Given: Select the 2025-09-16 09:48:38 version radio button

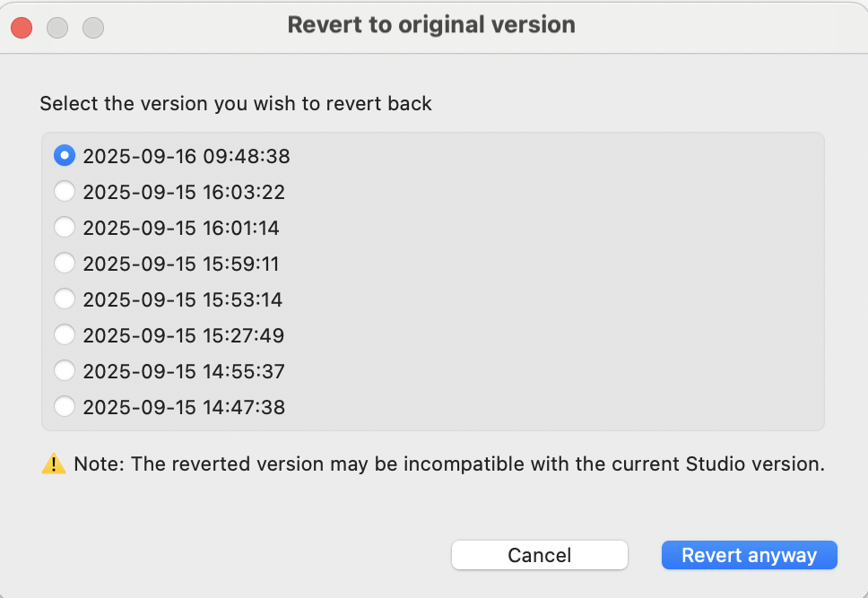Looking at the screenshot, I should click(65, 156).
